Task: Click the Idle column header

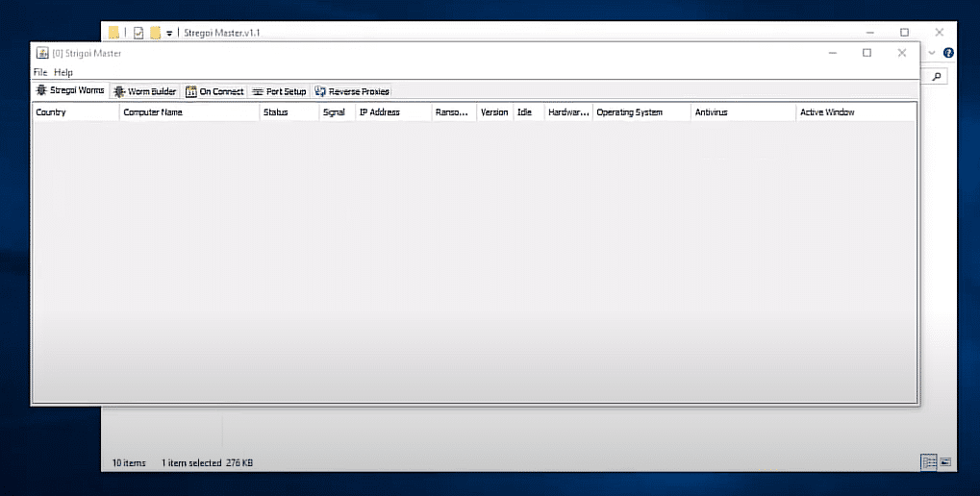Action: pos(529,112)
